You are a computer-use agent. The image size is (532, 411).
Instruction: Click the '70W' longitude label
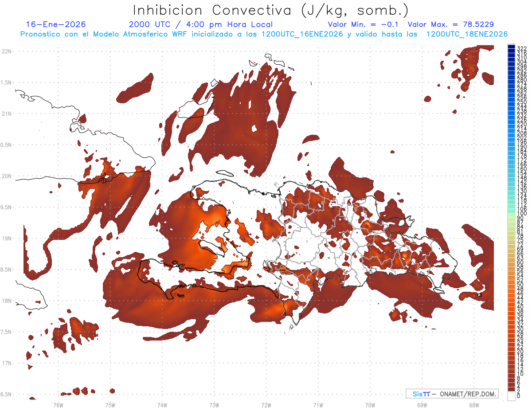(370, 405)
